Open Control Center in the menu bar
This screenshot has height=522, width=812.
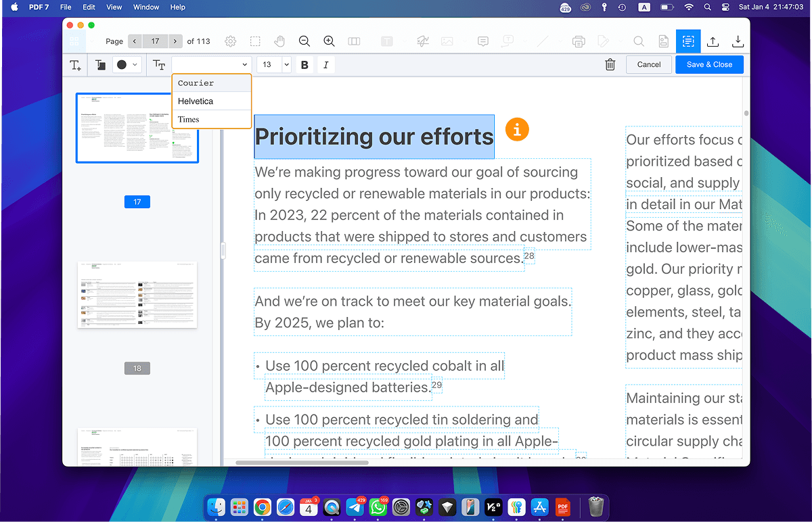[725, 7]
